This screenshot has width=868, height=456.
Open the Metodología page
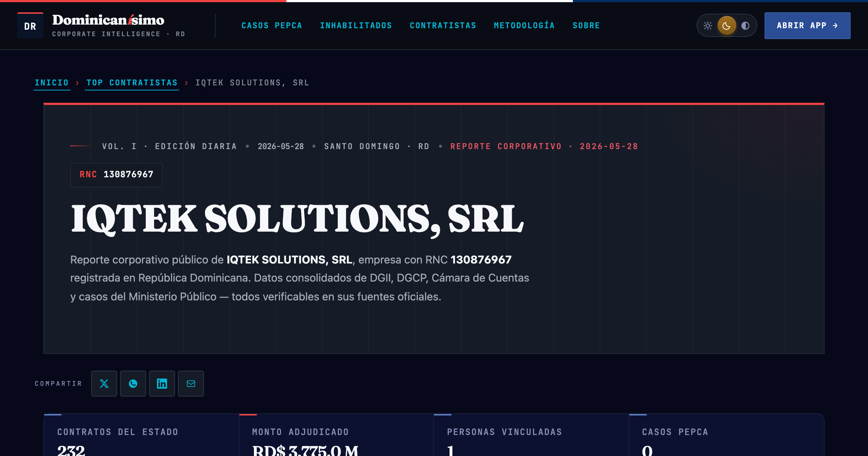(x=524, y=25)
